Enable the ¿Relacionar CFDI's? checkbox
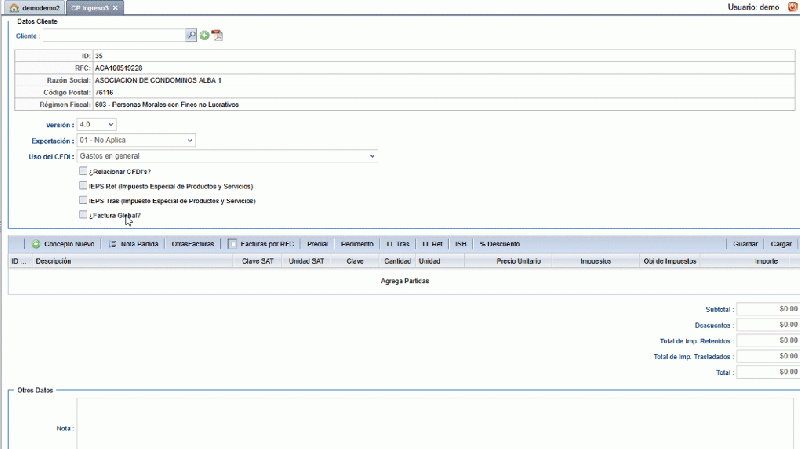This screenshot has height=449, width=800. tap(84, 171)
